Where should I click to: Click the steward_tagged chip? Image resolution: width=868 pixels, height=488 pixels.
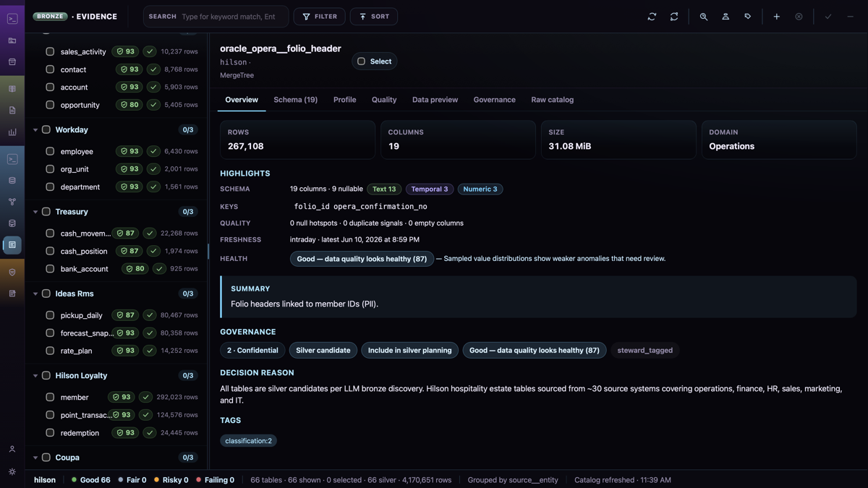click(645, 351)
